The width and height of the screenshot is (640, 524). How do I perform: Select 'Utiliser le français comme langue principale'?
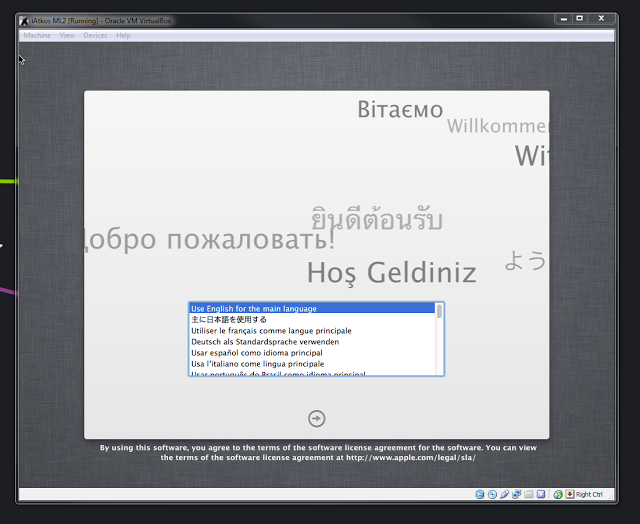[312, 331]
